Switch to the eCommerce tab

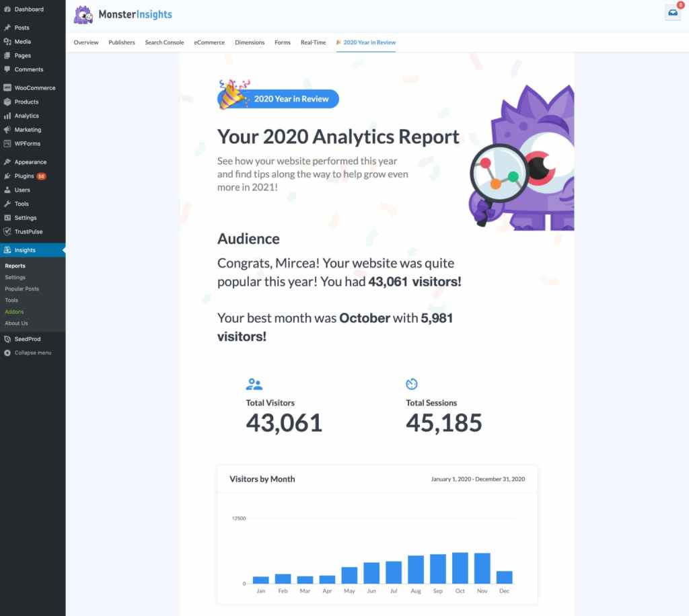click(209, 42)
